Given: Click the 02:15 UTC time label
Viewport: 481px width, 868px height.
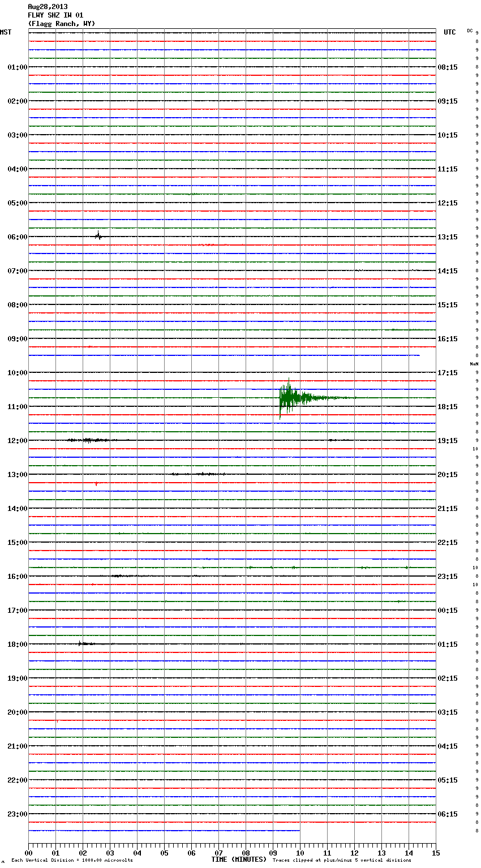Looking at the screenshot, I should coord(448,678).
